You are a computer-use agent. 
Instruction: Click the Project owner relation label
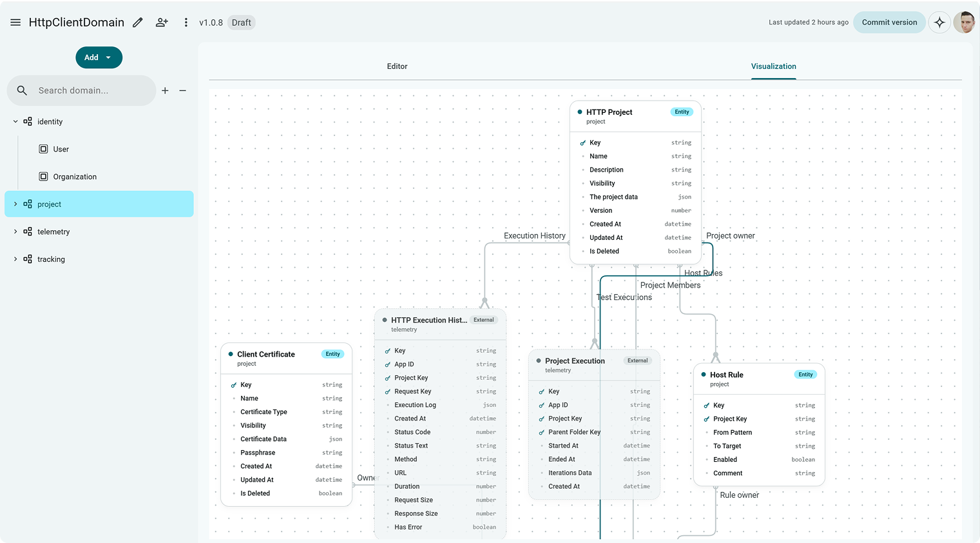[x=730, y=236]
